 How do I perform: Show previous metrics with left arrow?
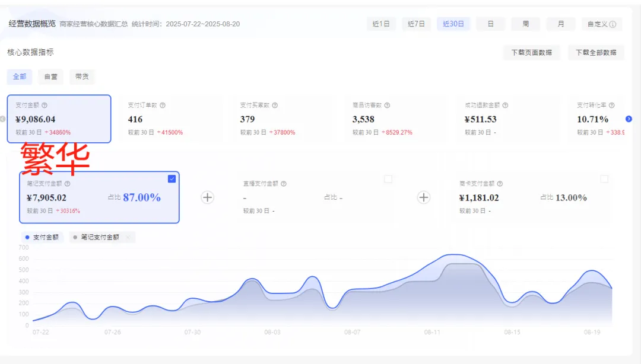coord(2,119)
